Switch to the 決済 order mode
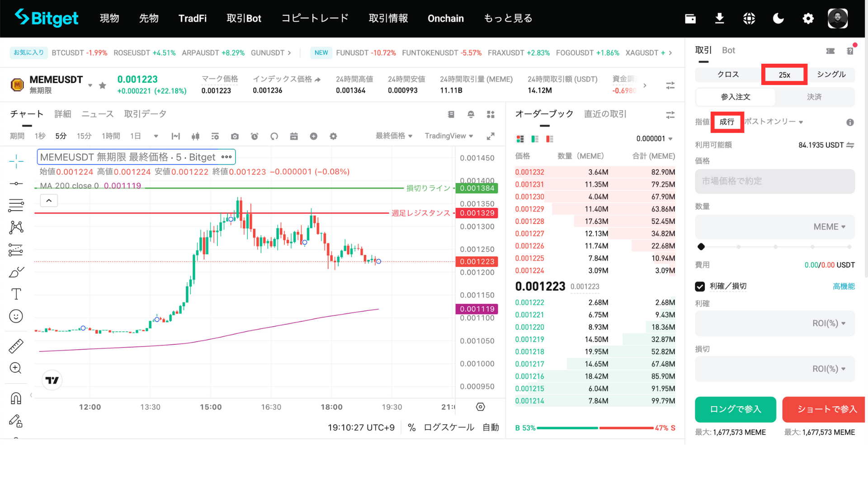Screen dimensions: 868x488 pyautogui.click(x=814, y=97)
